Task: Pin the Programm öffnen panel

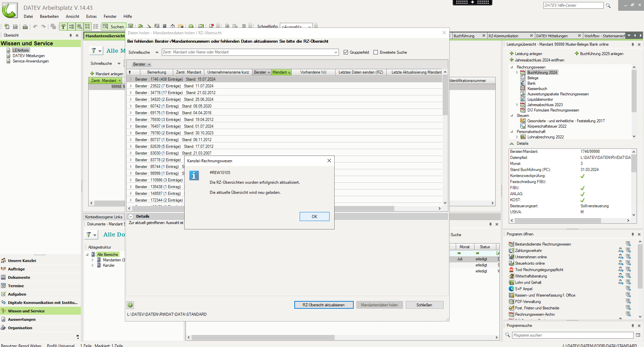Action: [x=633, y=234]
